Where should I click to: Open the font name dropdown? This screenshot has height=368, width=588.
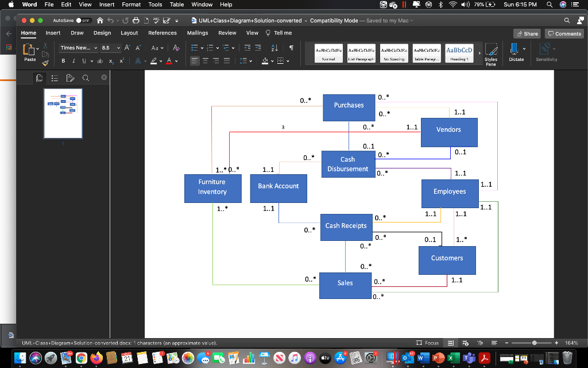(x=79, y=48)
